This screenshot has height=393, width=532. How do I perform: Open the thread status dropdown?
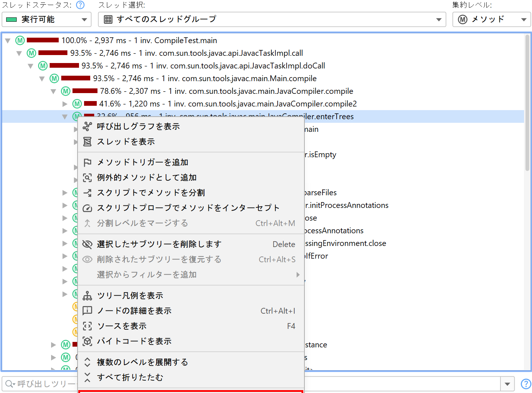tap(46, 20)
